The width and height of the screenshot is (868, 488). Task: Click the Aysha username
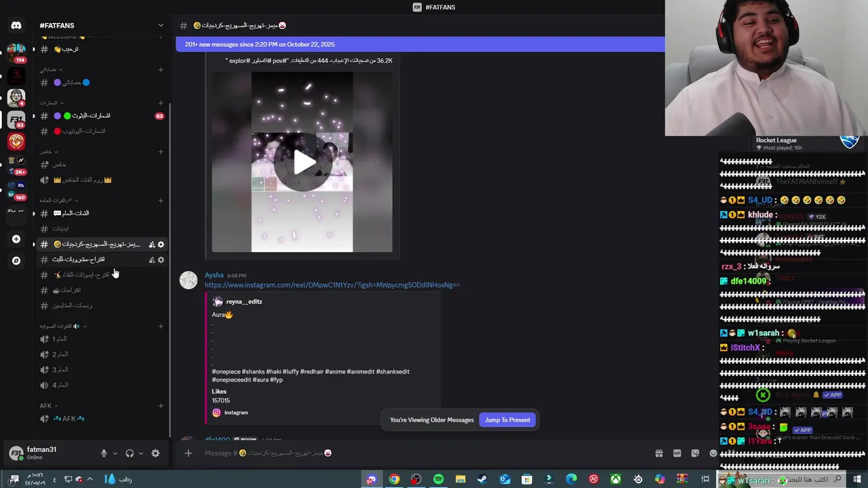[x=214, y=275]
